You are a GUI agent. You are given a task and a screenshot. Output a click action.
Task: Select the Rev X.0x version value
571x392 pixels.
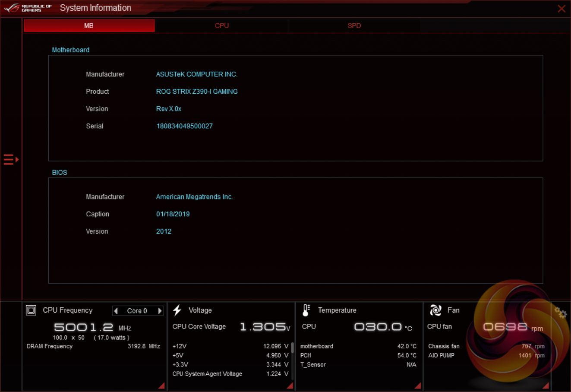pos(169,109)
